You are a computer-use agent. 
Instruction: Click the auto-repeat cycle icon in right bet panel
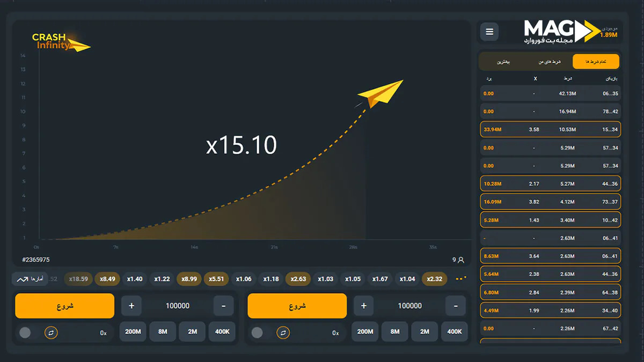[x=283, y=333]
